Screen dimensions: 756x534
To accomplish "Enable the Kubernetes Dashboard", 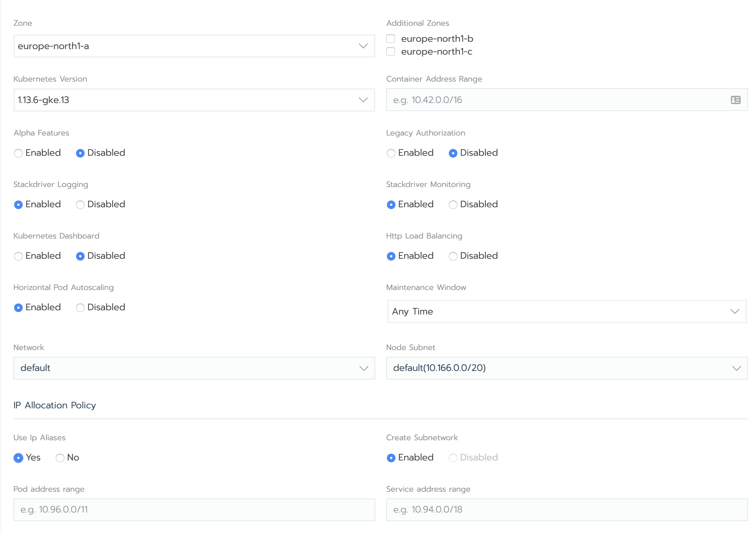I will pyautogui.click(x=18, y=256).
